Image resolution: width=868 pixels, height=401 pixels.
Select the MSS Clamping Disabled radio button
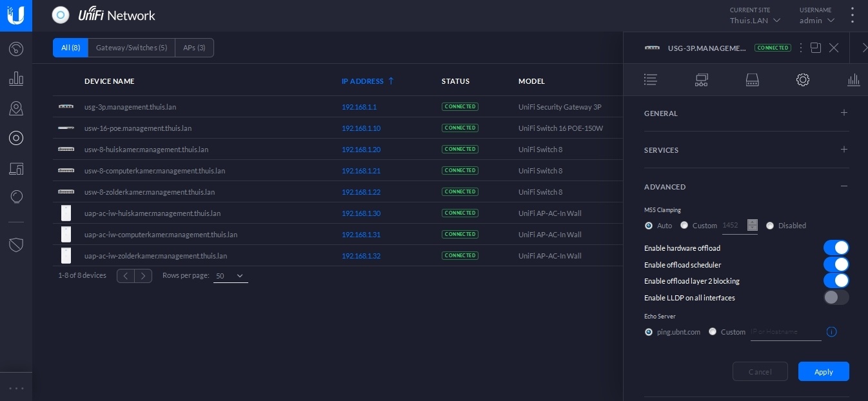[x=770, y=226]
